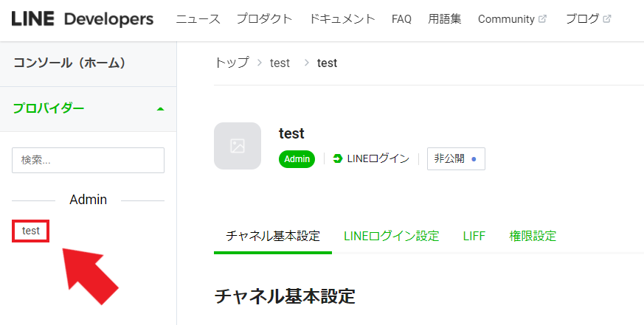Click the green LINE Login arrow icon
Viewport: 644px width, 325px height.
point(338,158)
